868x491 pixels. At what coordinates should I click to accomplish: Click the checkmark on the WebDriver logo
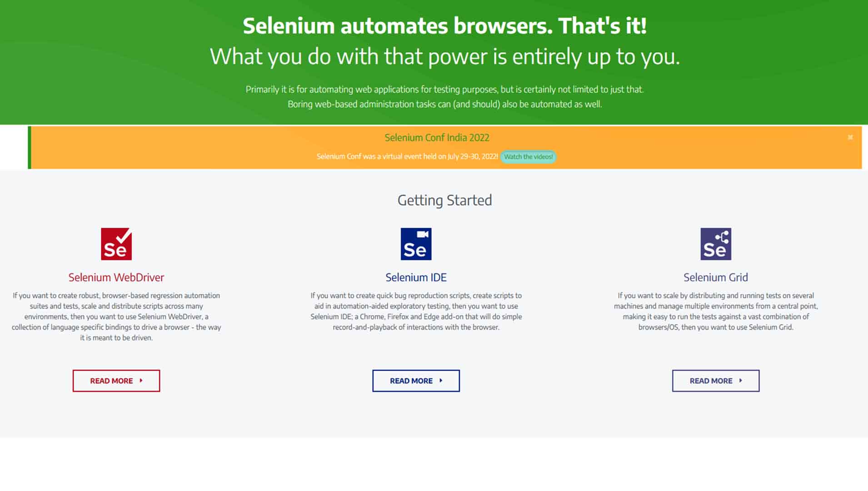(x=123, y=235)
